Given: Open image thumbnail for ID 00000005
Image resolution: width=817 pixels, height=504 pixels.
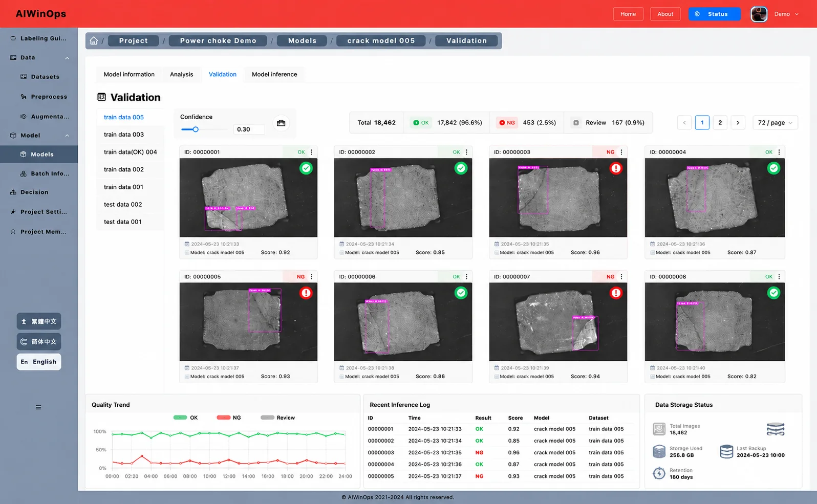Looking at the screenshot, I should tap(248, 322).
